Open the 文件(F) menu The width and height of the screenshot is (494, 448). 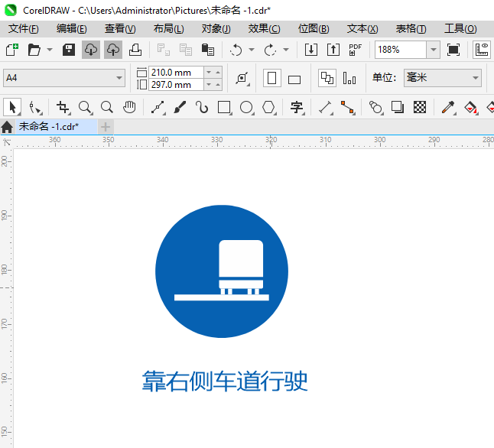(x=24, y=29)
